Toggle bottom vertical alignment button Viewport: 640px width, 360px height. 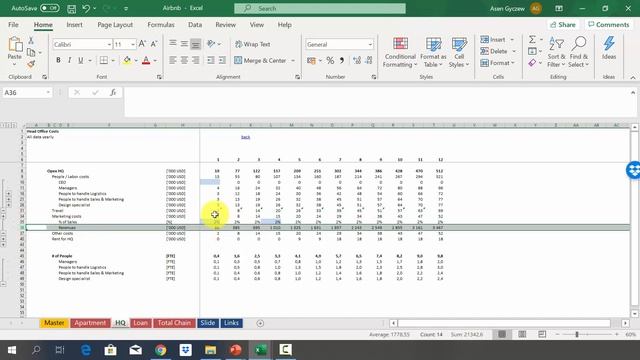pyautogui.click(x=196, y=44)
